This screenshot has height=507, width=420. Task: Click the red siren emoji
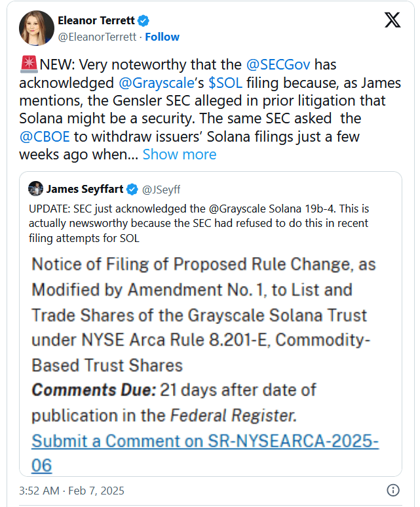[29, 65]
